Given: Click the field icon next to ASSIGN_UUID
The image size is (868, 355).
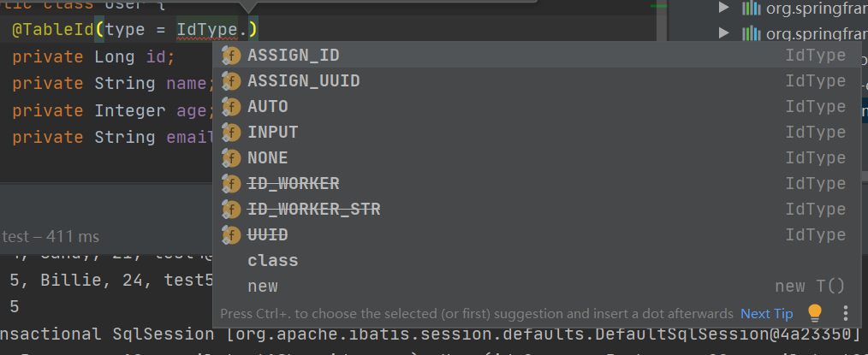Looking at the screenshot, I should coord(231,81).
